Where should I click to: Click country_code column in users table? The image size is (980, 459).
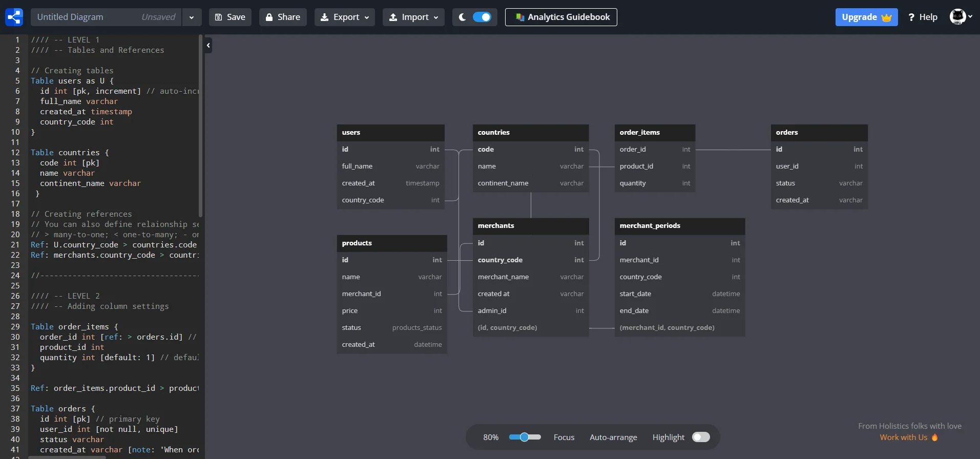[390, 200]
